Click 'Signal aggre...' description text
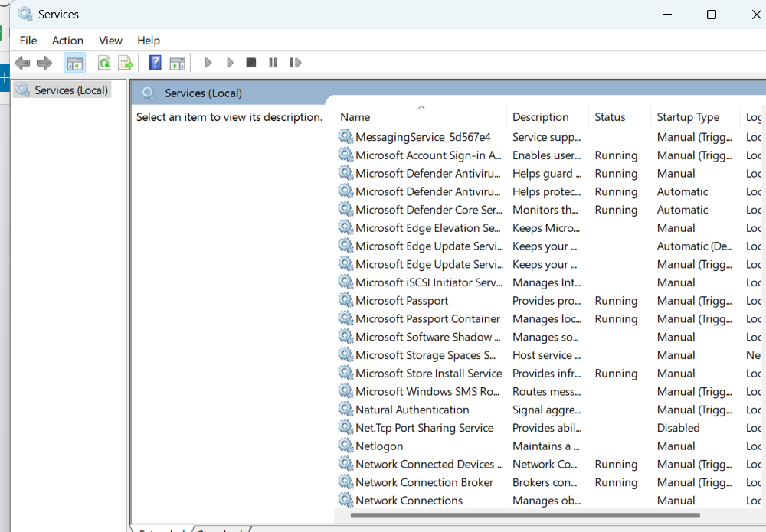This screenshot has width=766, height=532. [x=547, y=410]
